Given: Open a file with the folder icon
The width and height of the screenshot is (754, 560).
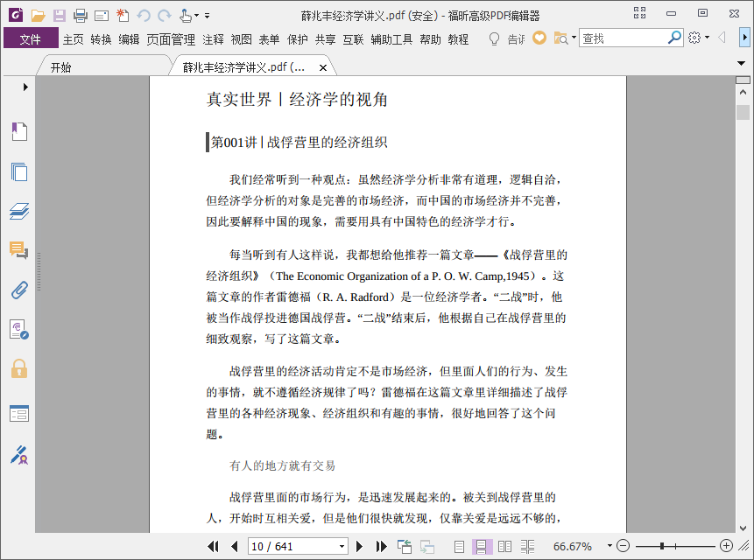Looking at the screenshot, I should (x=38, y=16).
